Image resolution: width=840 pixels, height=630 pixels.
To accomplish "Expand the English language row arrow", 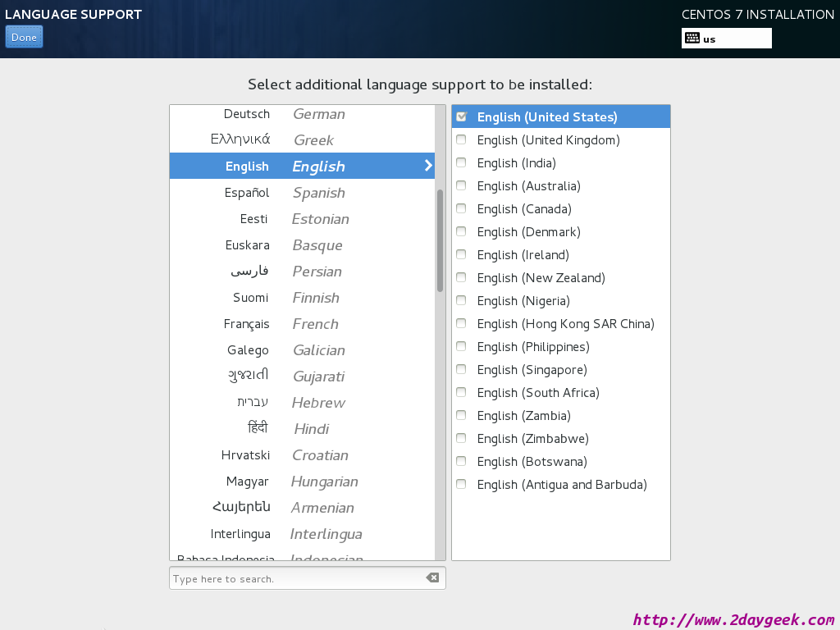I will [428, 166].
